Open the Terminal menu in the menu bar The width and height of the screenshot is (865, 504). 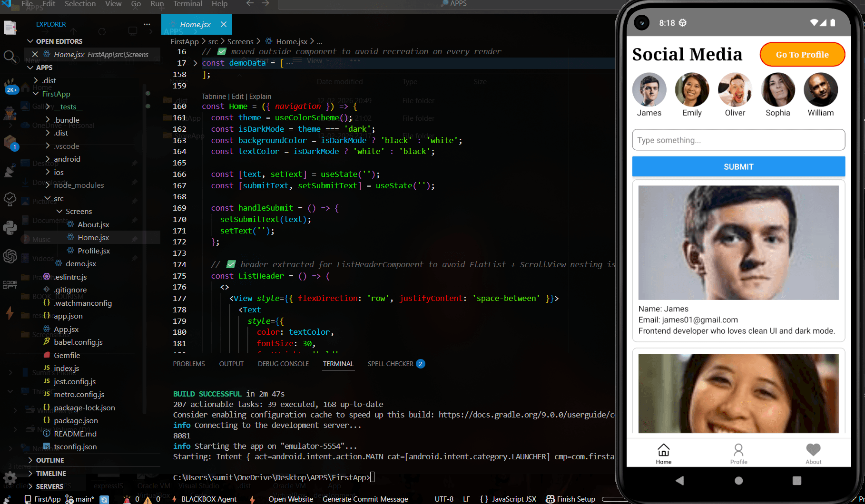(187, 4)
